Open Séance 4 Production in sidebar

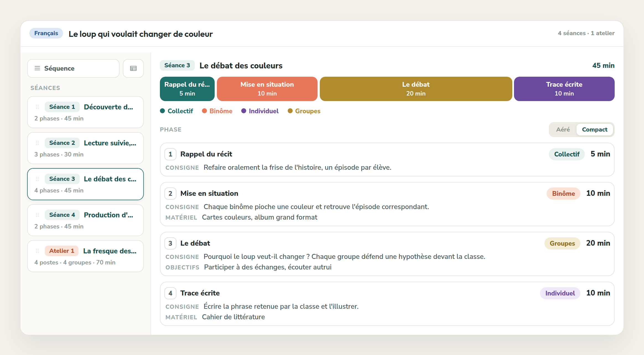pyautogui.click(x=85, y=220)
